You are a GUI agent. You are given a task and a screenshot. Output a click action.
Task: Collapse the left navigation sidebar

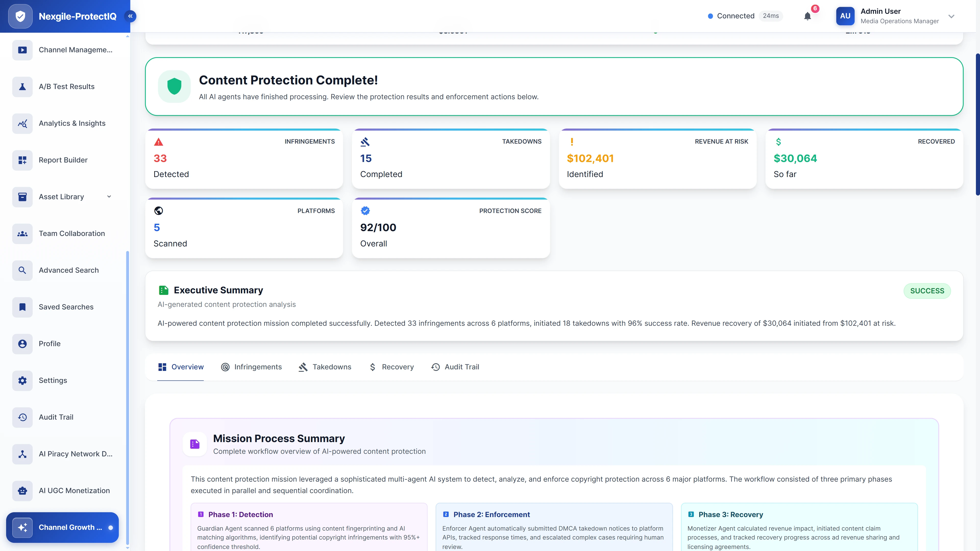pyautogui.click(x=130, y=16)
